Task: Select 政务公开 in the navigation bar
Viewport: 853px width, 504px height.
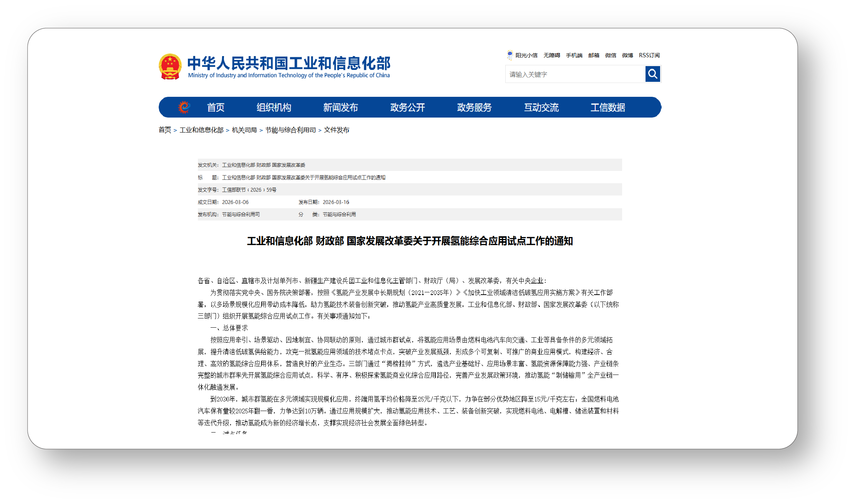Action: 407,108
